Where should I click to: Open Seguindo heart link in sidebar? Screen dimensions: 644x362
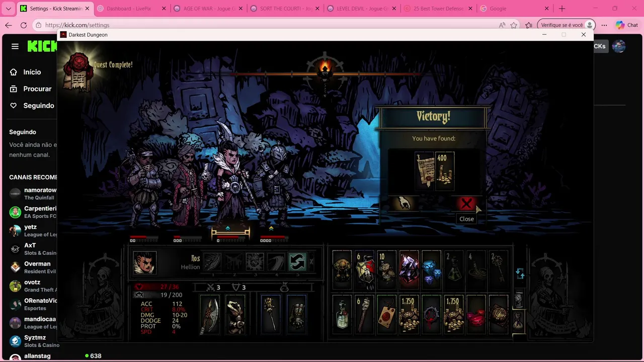click(x=32, y=106)
